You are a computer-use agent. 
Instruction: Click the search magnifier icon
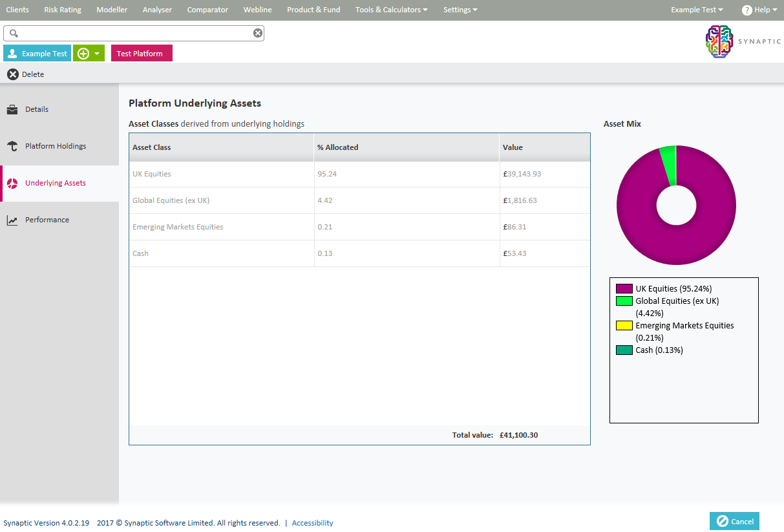pos(14,34)
